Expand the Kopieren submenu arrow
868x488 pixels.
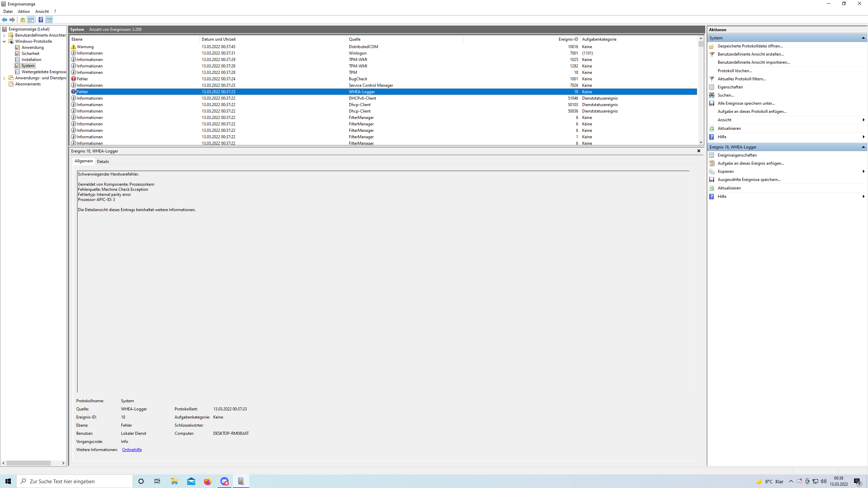click(863, 171)
